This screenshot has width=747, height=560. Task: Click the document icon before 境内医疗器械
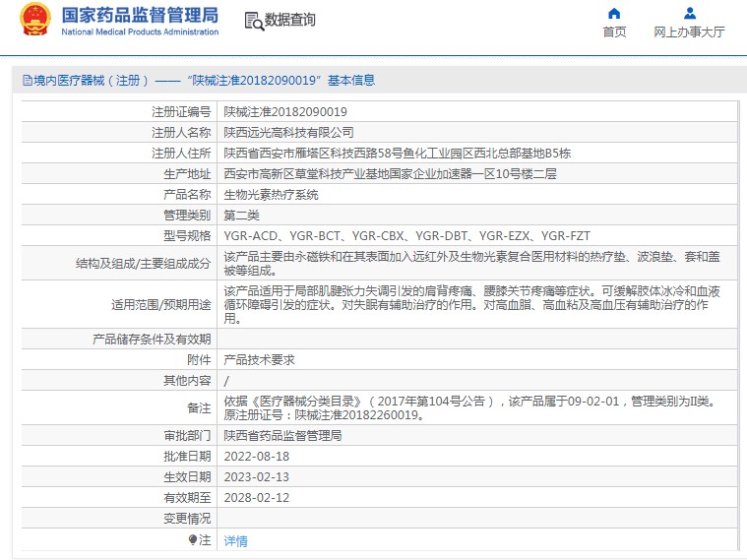click(x=28, y=80)
